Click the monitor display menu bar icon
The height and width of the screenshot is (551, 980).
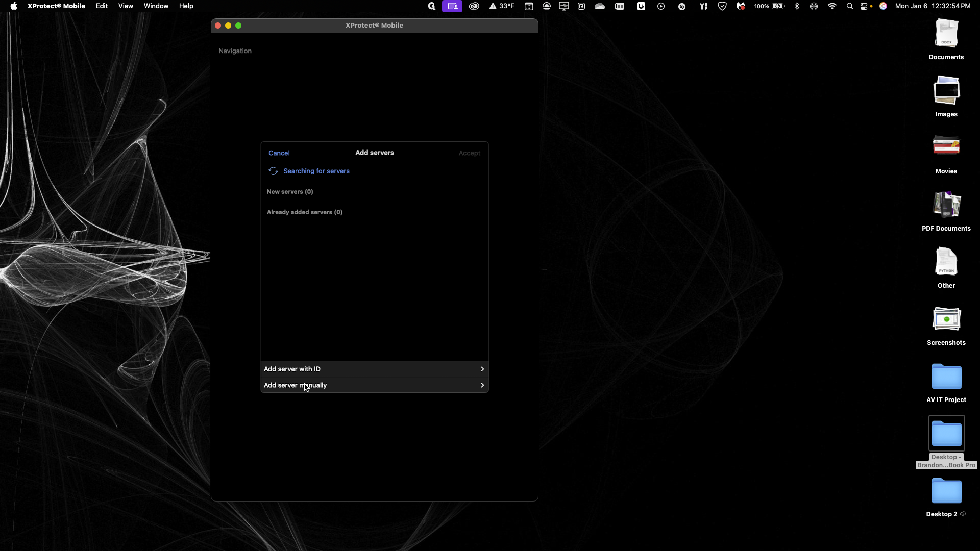[x=564, y=6]
